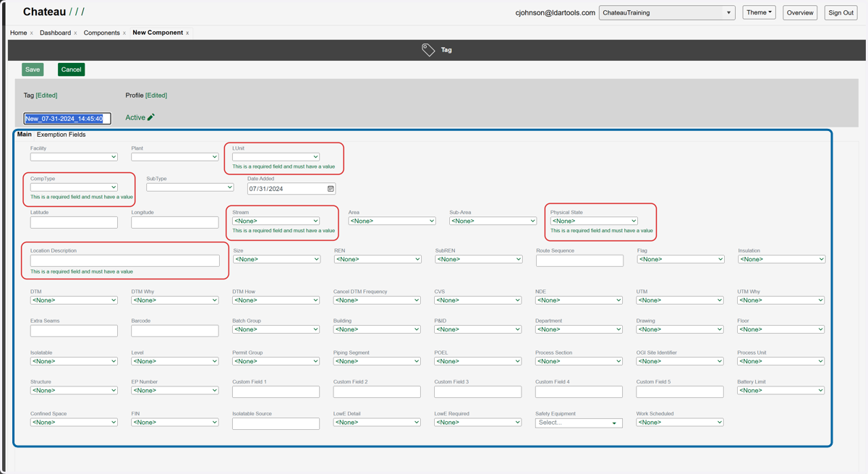Open the REN dropdown

coord(377,259)
